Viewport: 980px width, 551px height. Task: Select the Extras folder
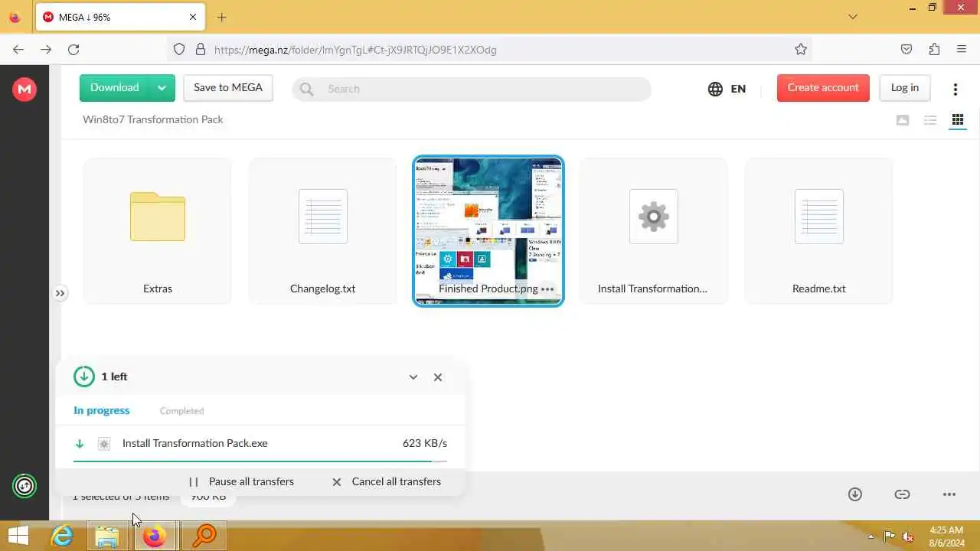click(x=157, y=231)
